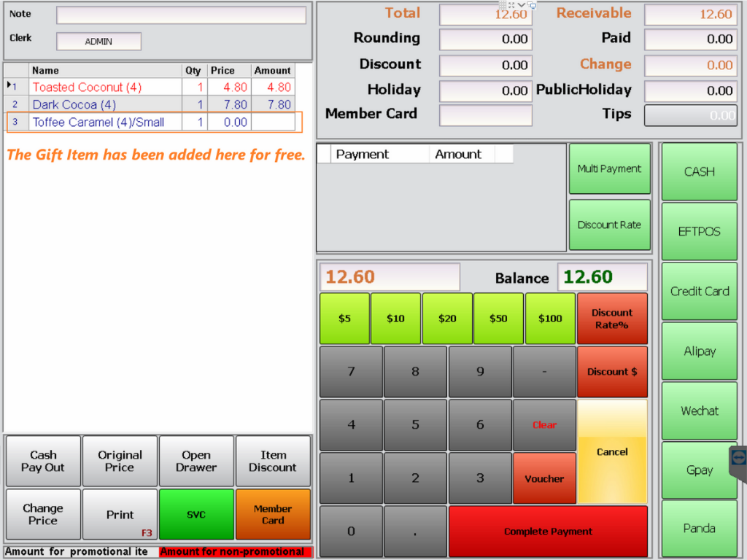Click the Member Card input field
Viewport: 747px width, 560px height.
pos(485,115)
